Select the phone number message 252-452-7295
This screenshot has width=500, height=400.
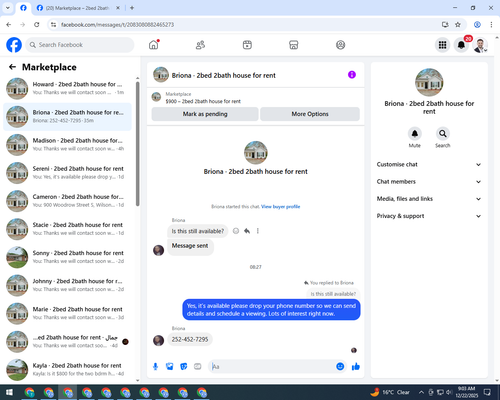pyautogui.click(x=190, y=339)
